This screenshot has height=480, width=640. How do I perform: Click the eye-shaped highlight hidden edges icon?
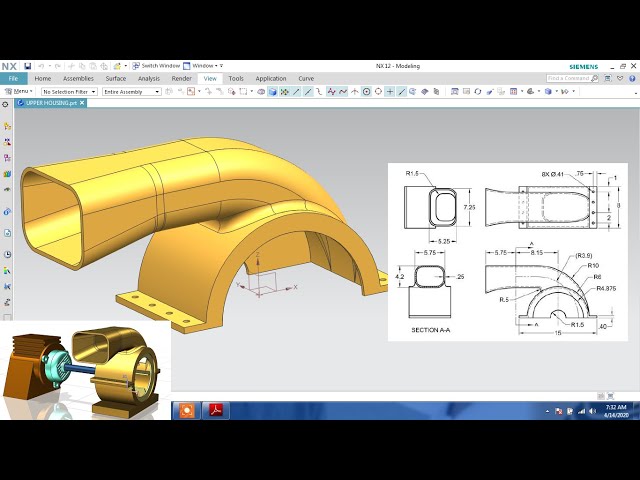click(261, 92)
